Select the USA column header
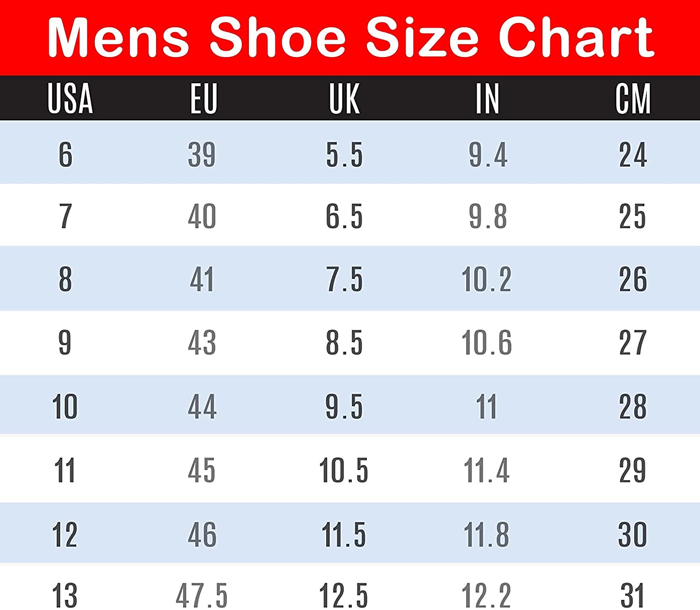 [70, 98]
